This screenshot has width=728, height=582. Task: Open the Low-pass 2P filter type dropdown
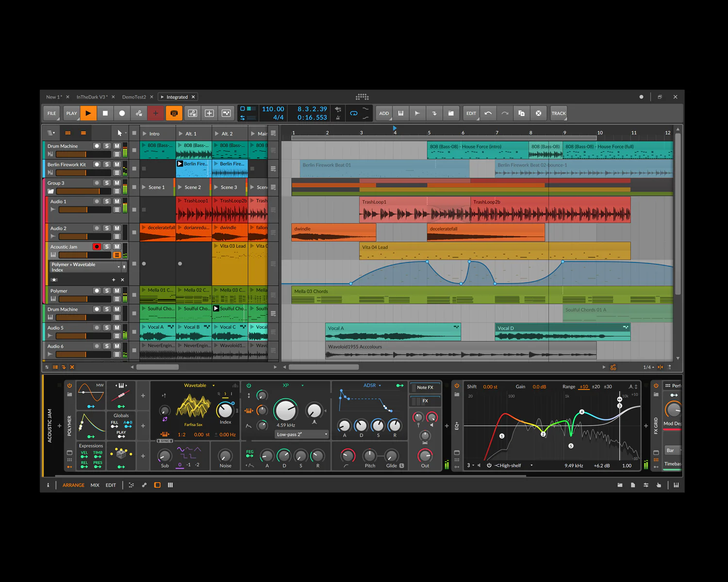tap(301, 435)
